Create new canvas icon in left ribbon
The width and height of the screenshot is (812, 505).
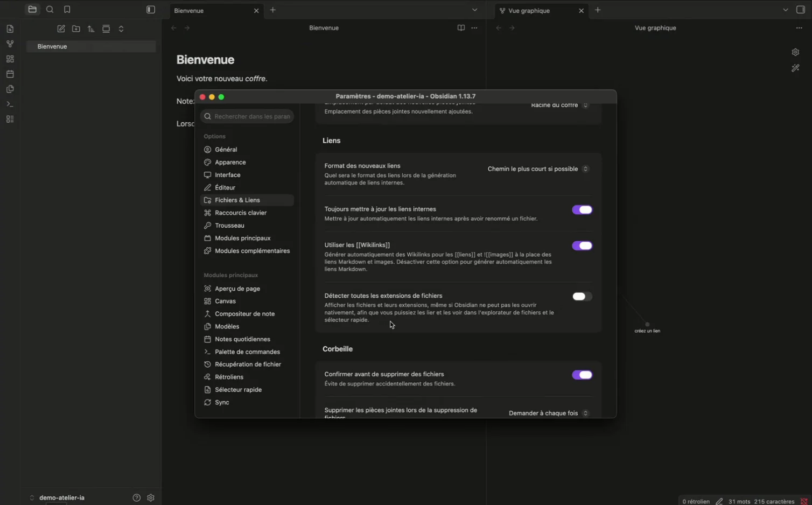pyautogui.click(x=10, y=59)
